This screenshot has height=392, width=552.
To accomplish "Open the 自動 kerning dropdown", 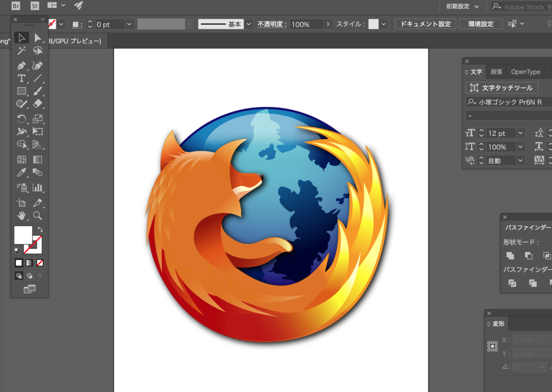I will (520, 160).
